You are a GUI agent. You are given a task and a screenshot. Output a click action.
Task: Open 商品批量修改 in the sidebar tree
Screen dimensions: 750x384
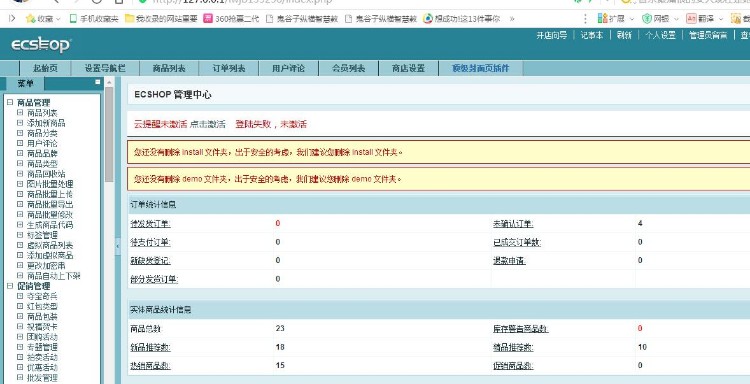point(50,214)
